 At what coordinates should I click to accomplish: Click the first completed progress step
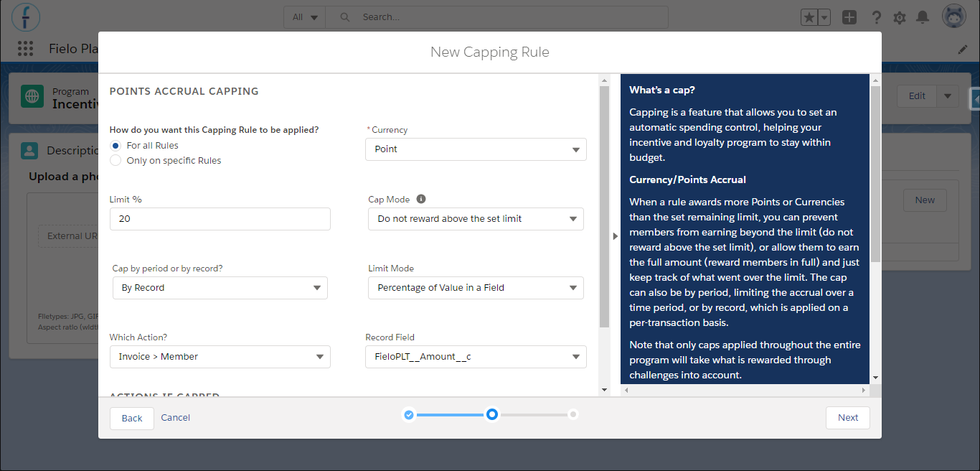click(409, 414)
